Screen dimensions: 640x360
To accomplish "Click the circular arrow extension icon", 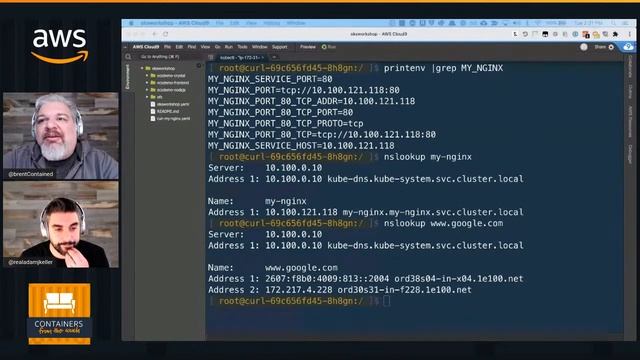I will click(525, 35).
